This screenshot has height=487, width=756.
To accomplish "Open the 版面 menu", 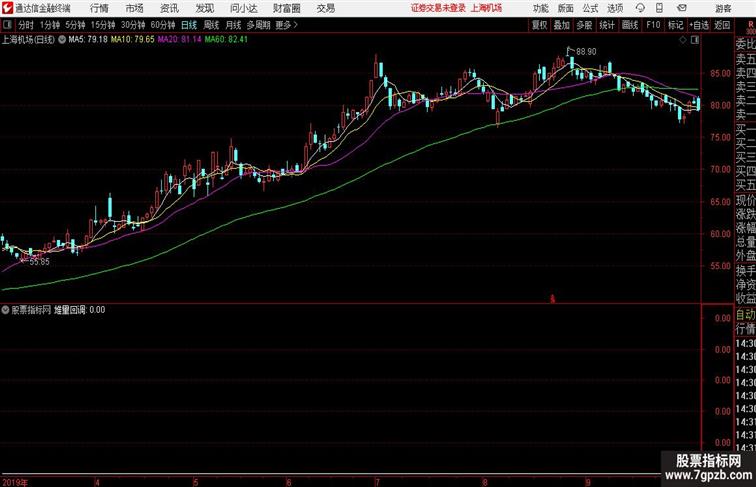I will click(x=566, y=8).
